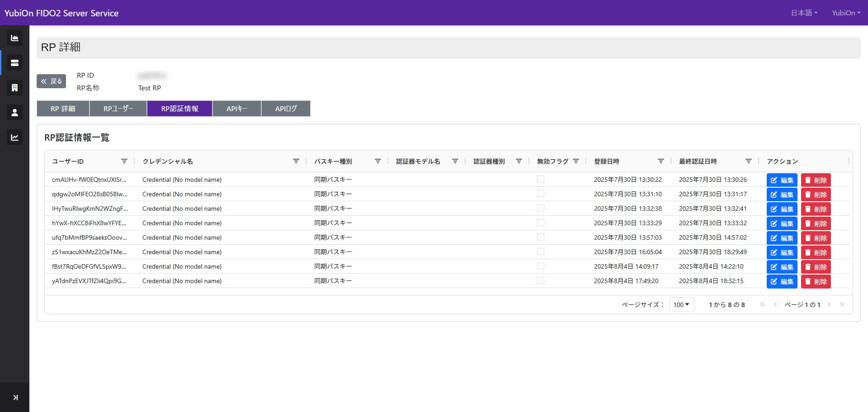Go to previous page of table

(x=775, y=304)
